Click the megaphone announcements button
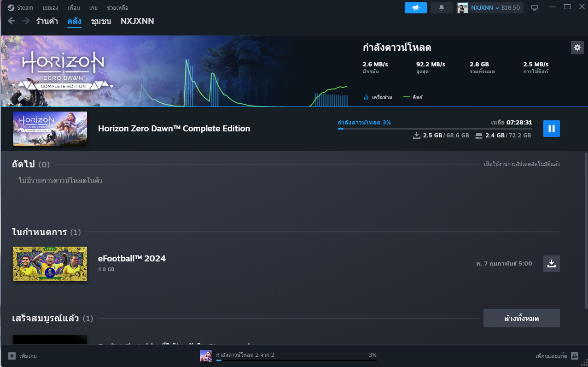588x367 pixels. (416, 8)
